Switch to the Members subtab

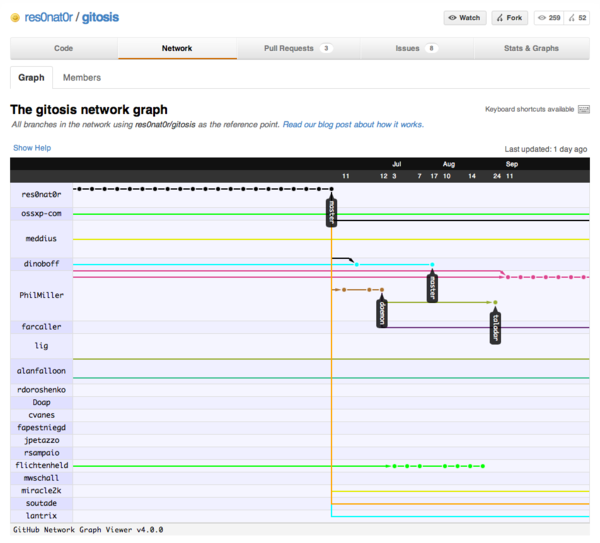click(82, 78)
